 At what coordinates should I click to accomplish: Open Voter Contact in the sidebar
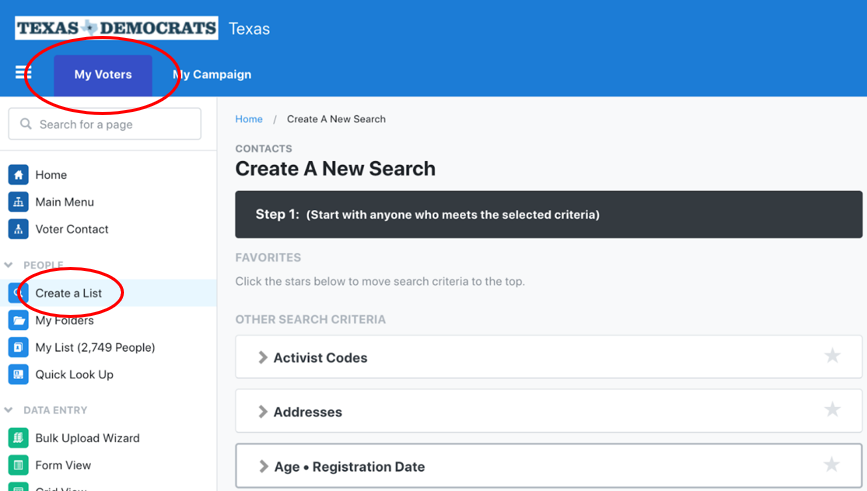72,229
